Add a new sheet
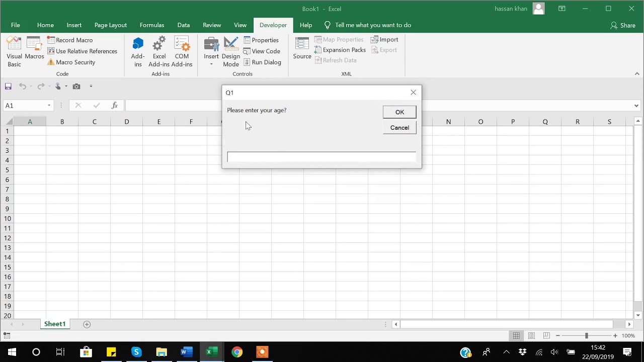 87,324
